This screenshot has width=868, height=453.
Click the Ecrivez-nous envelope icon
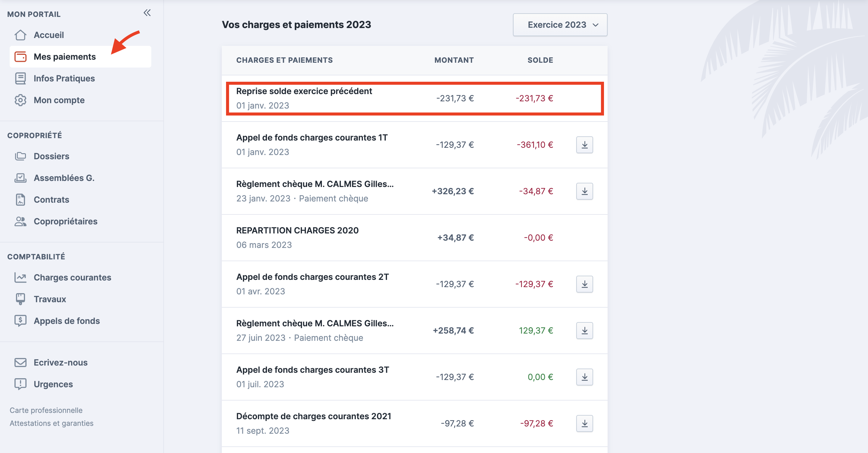[x=20, y=363]
